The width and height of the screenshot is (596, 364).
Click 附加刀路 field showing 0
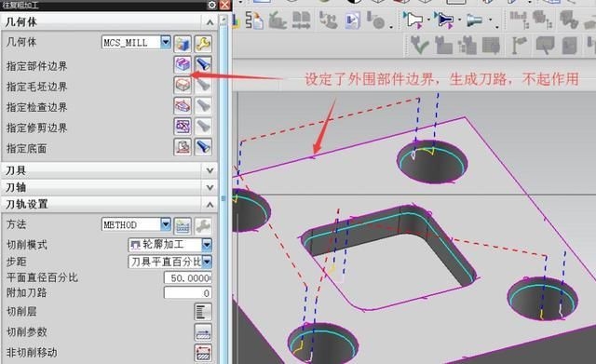point(188,293)
